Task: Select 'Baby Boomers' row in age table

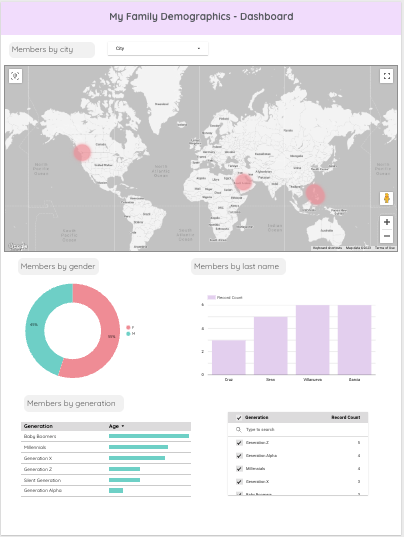Action: point(106,436)
